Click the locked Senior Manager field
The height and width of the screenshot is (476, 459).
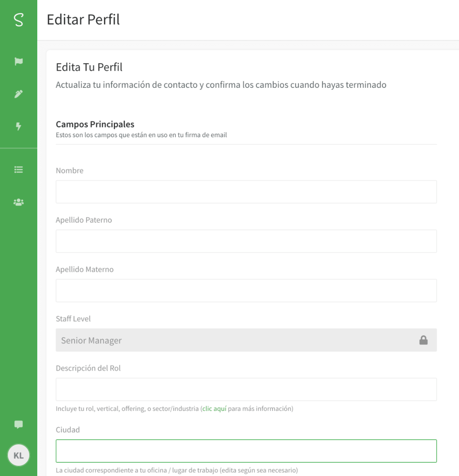tap(246, 340)
